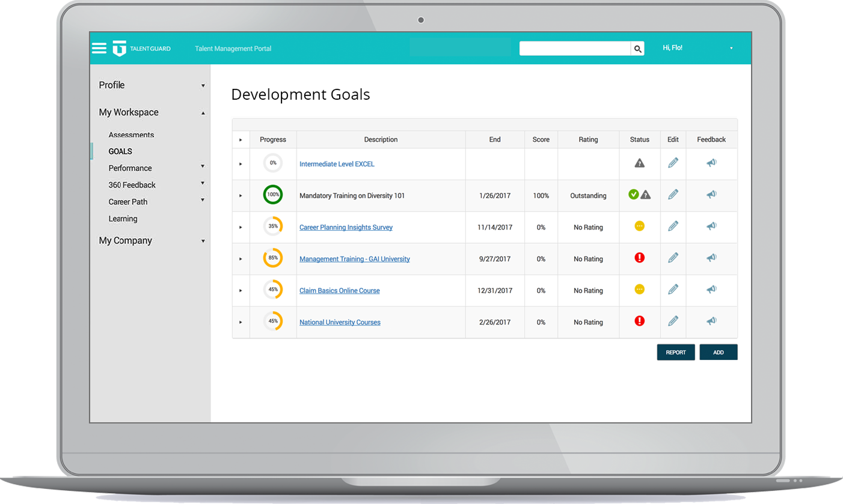The image size is (843, 504).
Task: Click the 85% progress ring for Management Training
Action: (x=273, y=258)
